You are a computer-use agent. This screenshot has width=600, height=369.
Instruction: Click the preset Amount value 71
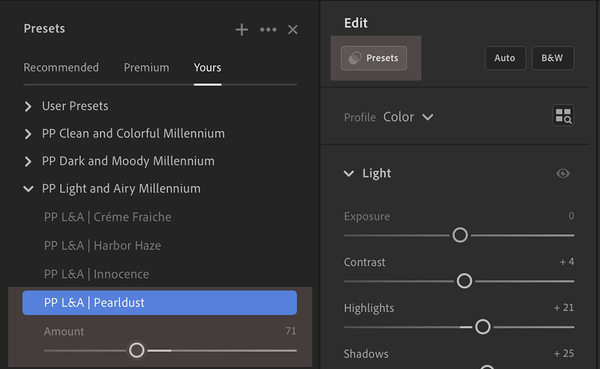(291, 331)
